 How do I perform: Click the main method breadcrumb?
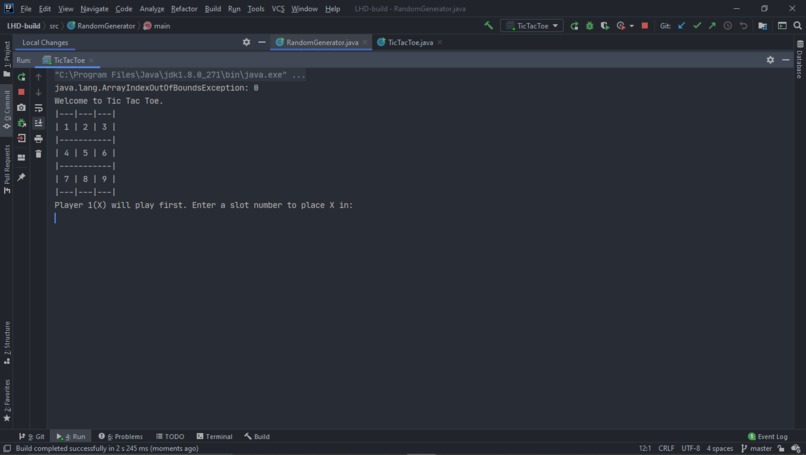(x=157, y=26)
